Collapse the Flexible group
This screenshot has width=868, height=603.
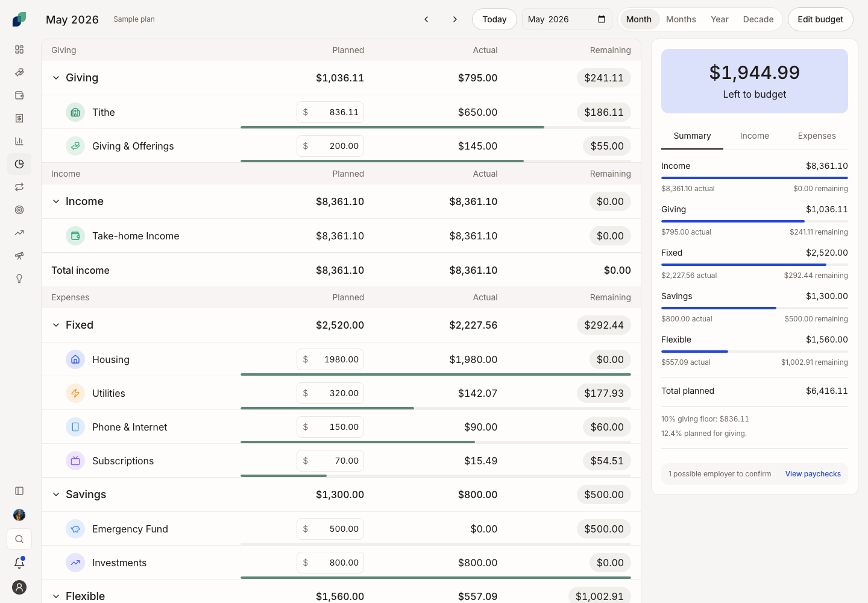(56, 596)
